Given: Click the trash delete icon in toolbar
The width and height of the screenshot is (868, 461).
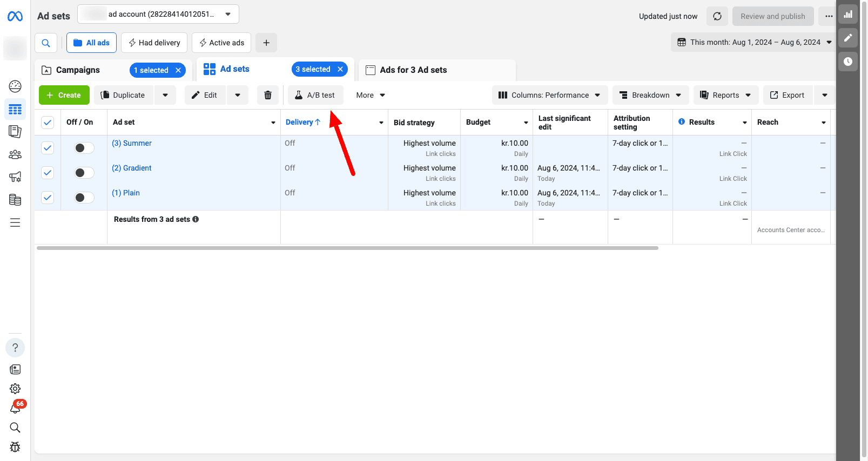Looking at the screenshot, I should pos(267,95).
